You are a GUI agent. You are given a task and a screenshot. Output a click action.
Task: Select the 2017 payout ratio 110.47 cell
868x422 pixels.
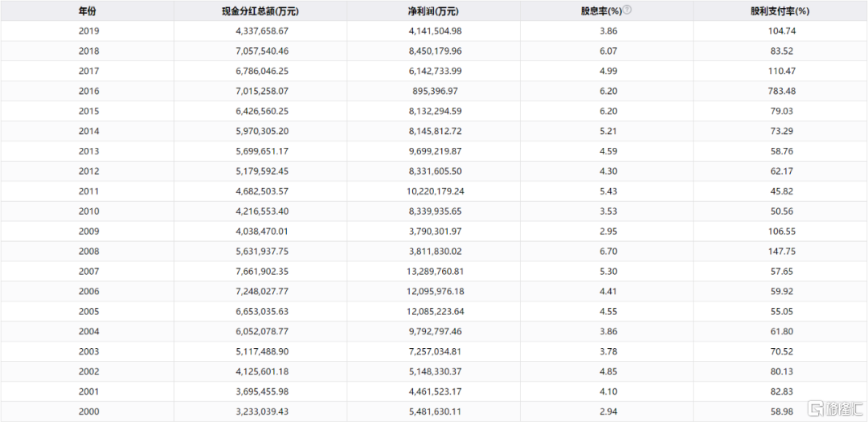780,71
